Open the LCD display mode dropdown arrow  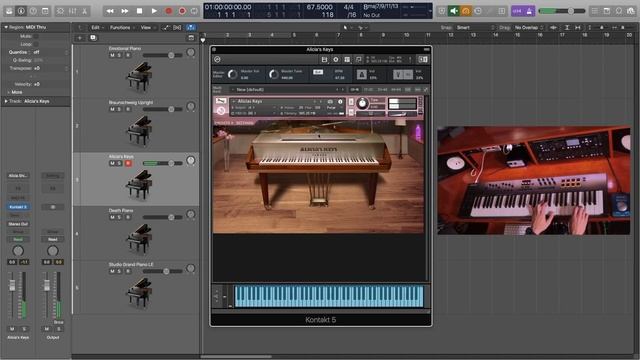coord(429,11)
